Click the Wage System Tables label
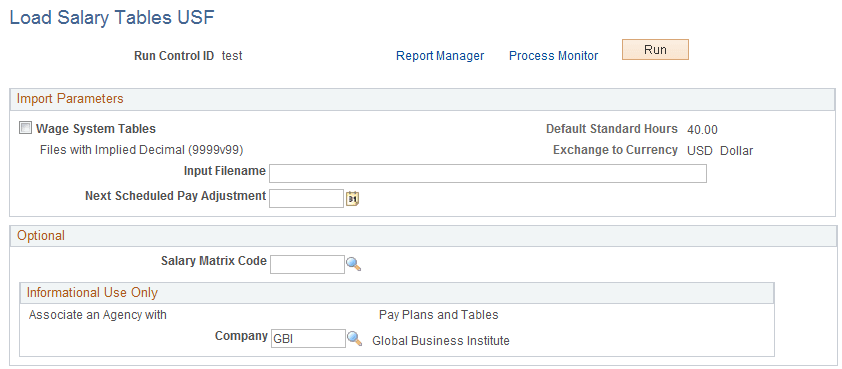This screenshot has width=842, height=369. click(x=96, y=128)
